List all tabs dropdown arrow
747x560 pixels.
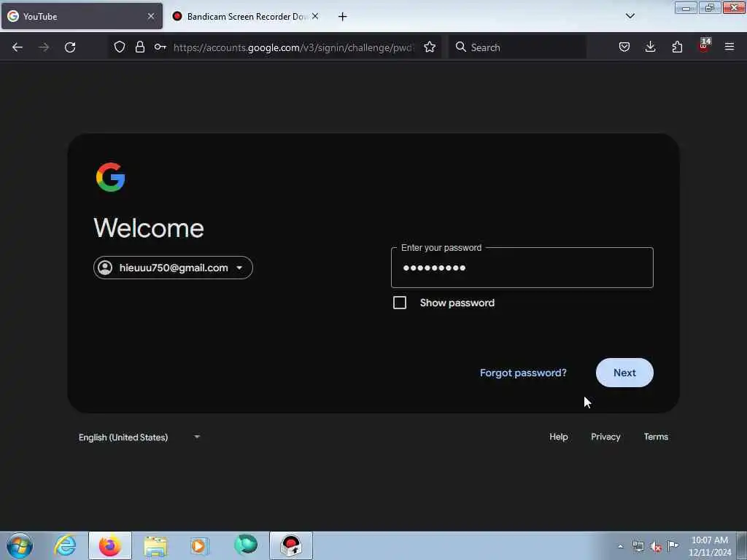click(630, 16)
